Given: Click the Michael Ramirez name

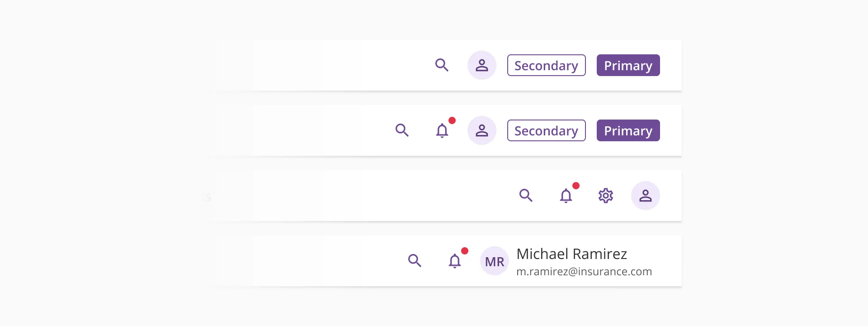Looking at the screenshot, I should [571, 254].
